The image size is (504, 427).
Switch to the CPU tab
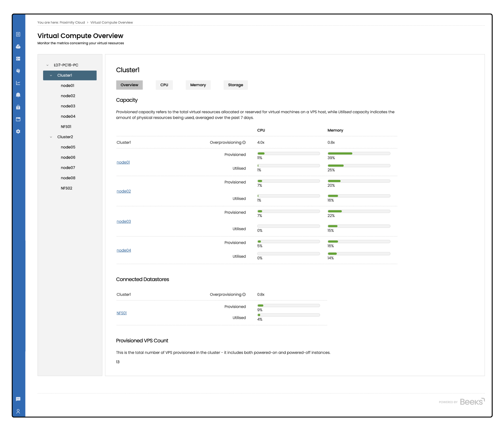tap(164, 85)
